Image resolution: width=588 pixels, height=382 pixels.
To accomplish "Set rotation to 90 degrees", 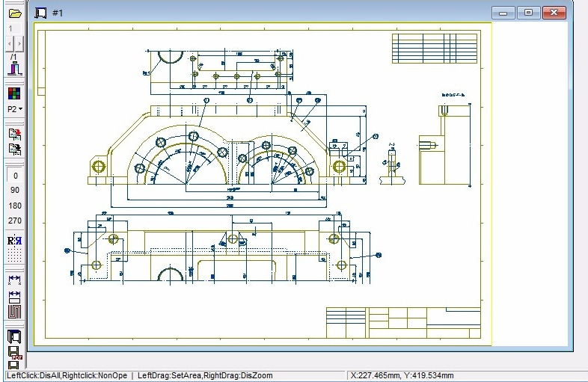I will (15, 191).
